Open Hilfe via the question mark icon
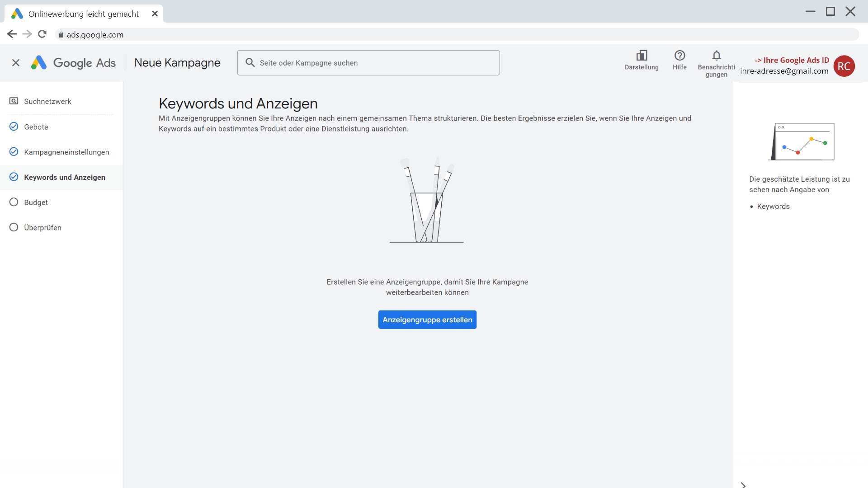 tap(680, 56)
